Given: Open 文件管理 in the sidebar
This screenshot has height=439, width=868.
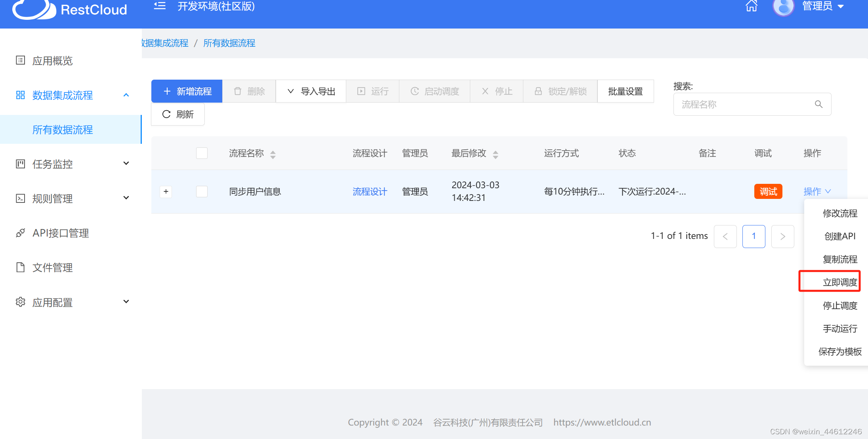Looking at the screenshot, I should (52, 267).
